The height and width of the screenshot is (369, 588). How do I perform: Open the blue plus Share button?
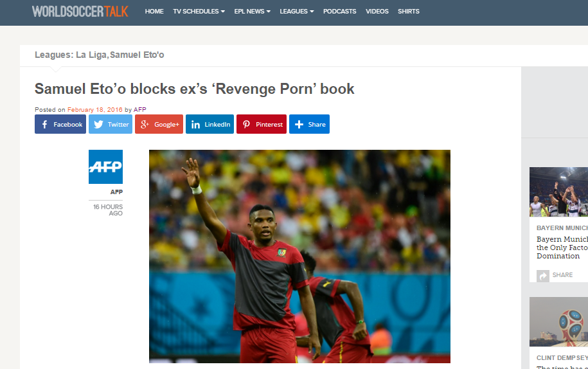pyautogui.click(x=309, y=124)
